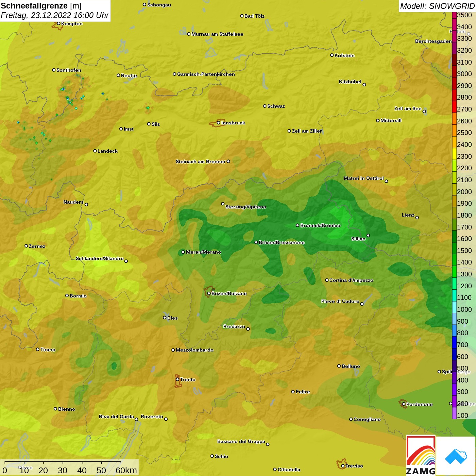Image resolution: width=476 pixels, height=476 pixels.
Task: Click the Imst label
Action: [x=129, y=129]
